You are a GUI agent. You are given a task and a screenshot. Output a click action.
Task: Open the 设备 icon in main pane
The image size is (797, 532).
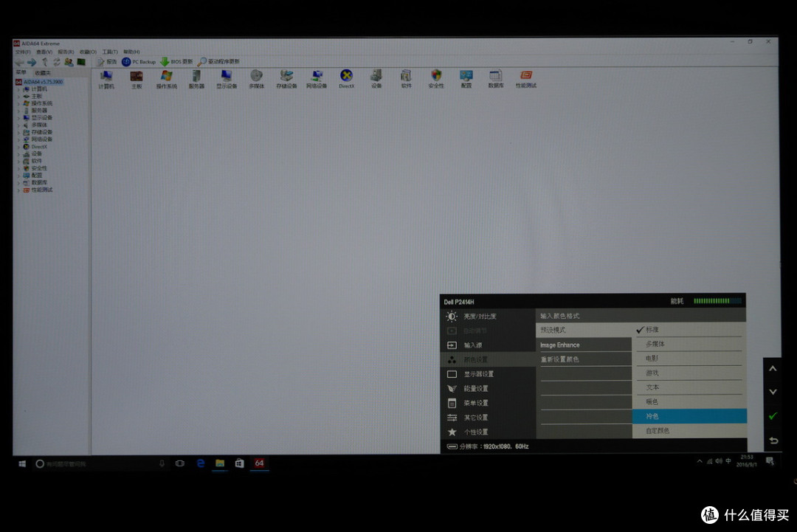(x=376, y=79)
